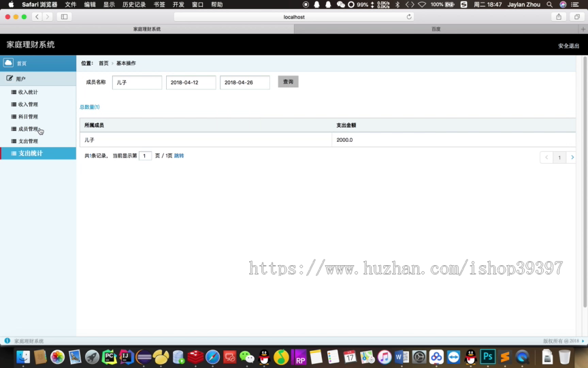588x368 pixels.
Task: Open Notification Center in menu bar
Action: 575,5
